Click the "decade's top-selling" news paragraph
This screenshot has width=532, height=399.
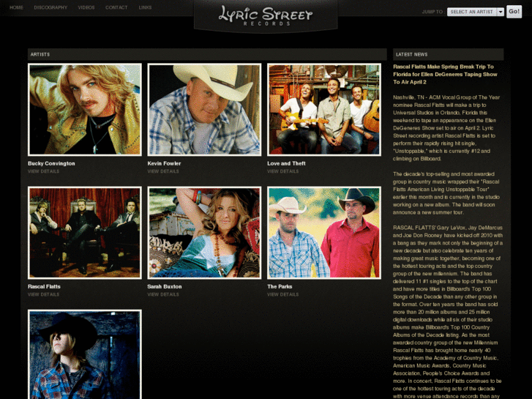tap(446, 193)
